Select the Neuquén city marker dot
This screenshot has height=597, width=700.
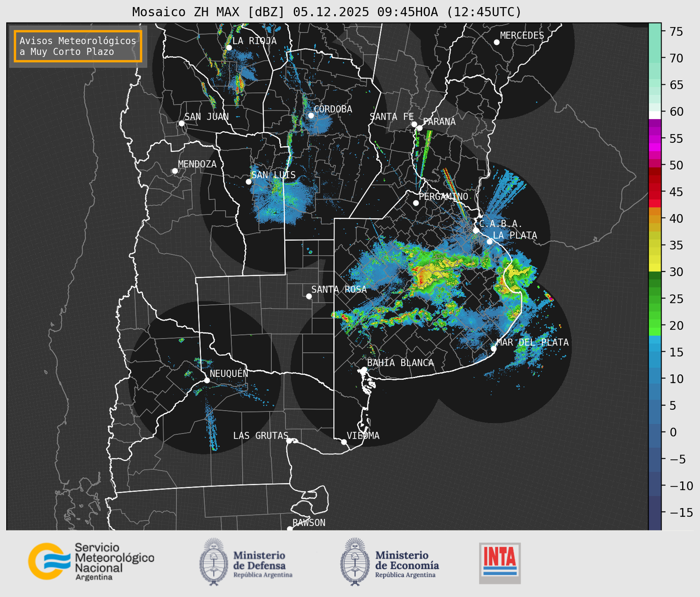[207, 380]
